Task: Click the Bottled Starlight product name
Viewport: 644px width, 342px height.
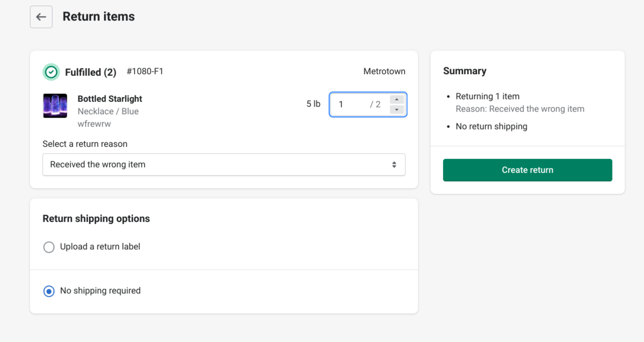Action: tap(110, 99)
